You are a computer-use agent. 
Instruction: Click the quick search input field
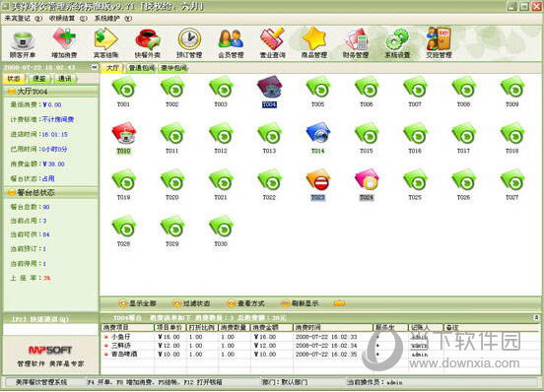click(50, 329)
